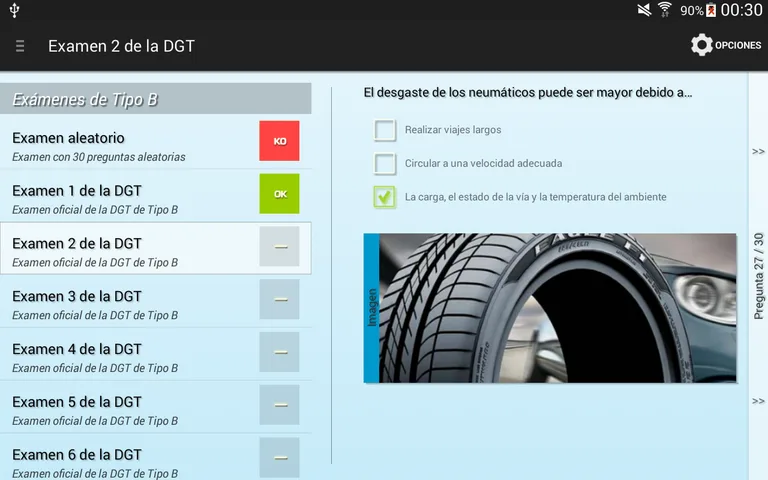Click the 'Examen 2 de la DGT' title
Viewport: 768px width, 480px height.
pyautogui.click(x=121, y=46)
